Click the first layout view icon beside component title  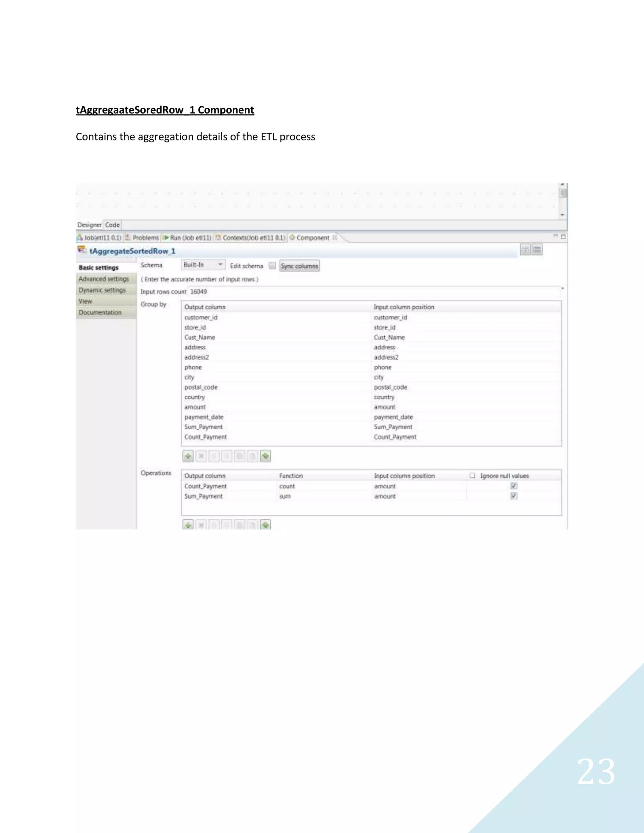click(525, 250)
